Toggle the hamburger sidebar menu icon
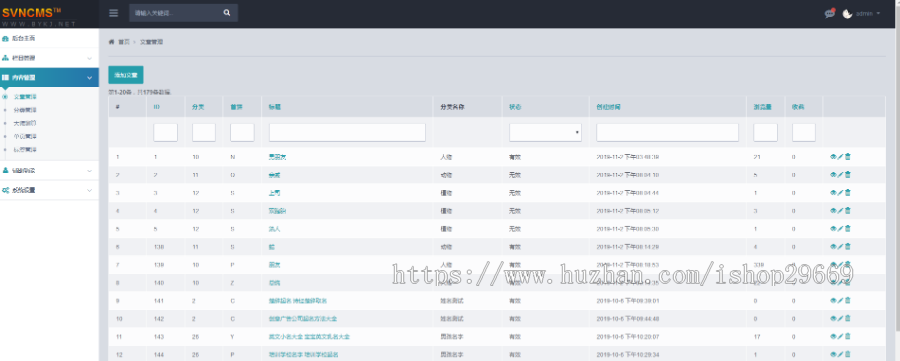The width and height of the screenshot is (900, 361). tap(114, 13)
